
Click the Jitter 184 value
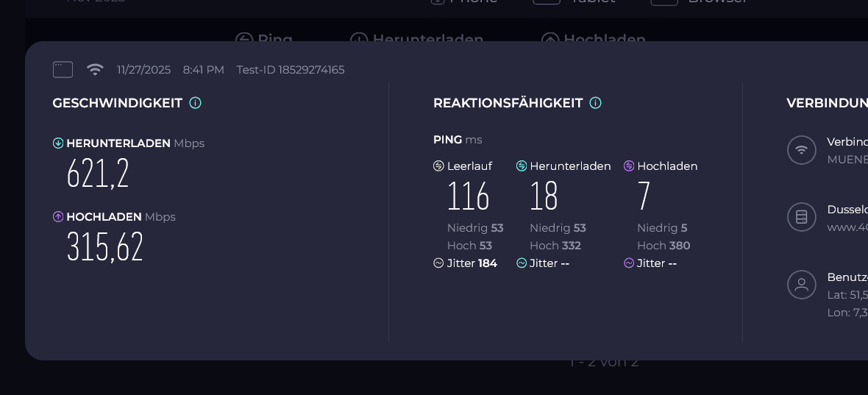point(472,263)
